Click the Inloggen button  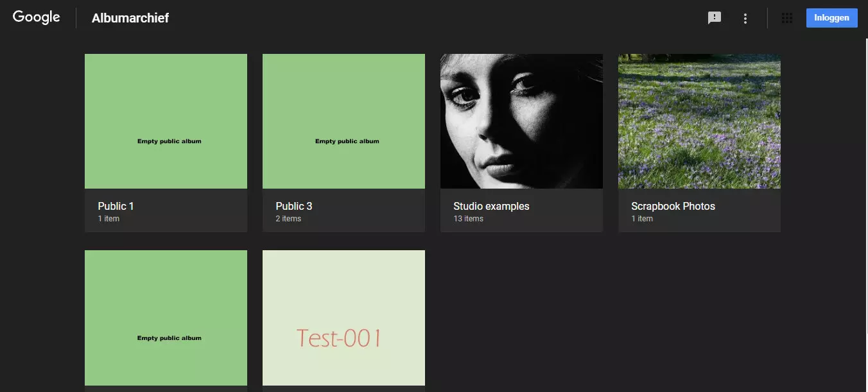click(831, 18)
